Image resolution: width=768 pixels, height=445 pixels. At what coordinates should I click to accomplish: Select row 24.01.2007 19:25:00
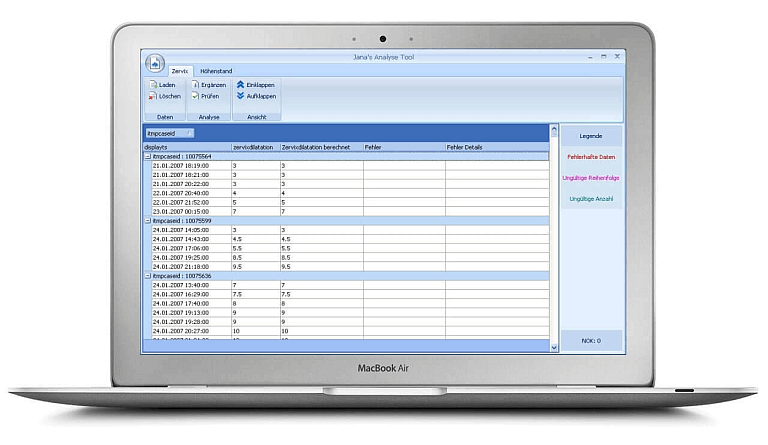click(x=350, y=258)
